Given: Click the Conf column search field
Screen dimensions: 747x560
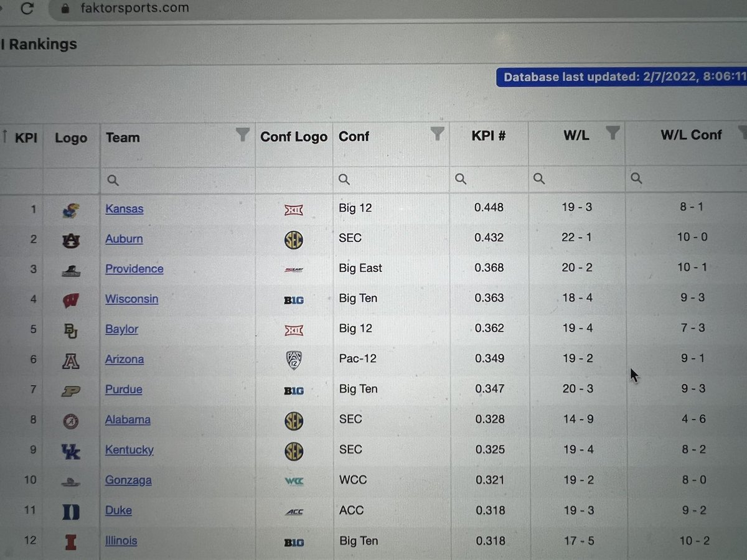Looking at the screenshot, I should pyautogui.click(x=391, y=180).
